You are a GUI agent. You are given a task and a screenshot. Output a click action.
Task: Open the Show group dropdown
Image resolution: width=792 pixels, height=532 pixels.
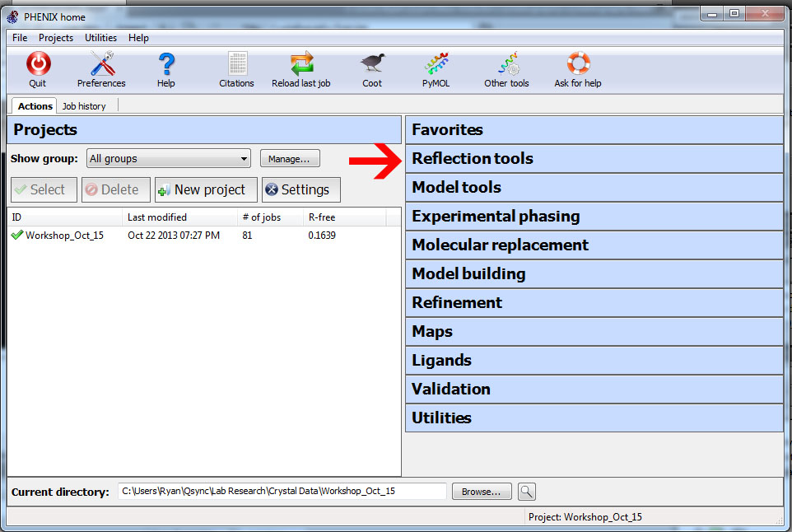point(169,159)
